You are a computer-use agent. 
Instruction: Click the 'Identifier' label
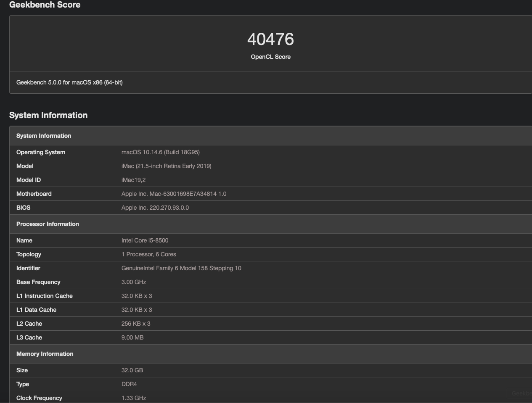pyautogui.click(x=28, y=268)
